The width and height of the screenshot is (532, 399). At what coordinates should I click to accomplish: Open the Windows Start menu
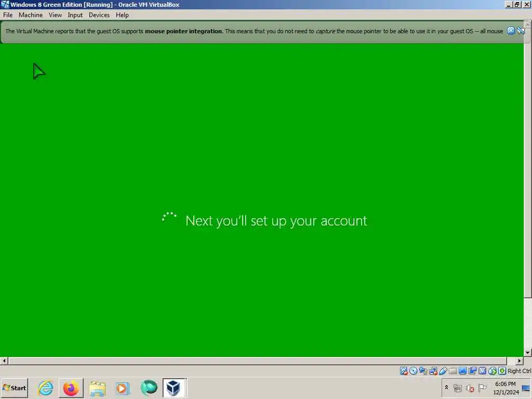click(x=14, y=388)
